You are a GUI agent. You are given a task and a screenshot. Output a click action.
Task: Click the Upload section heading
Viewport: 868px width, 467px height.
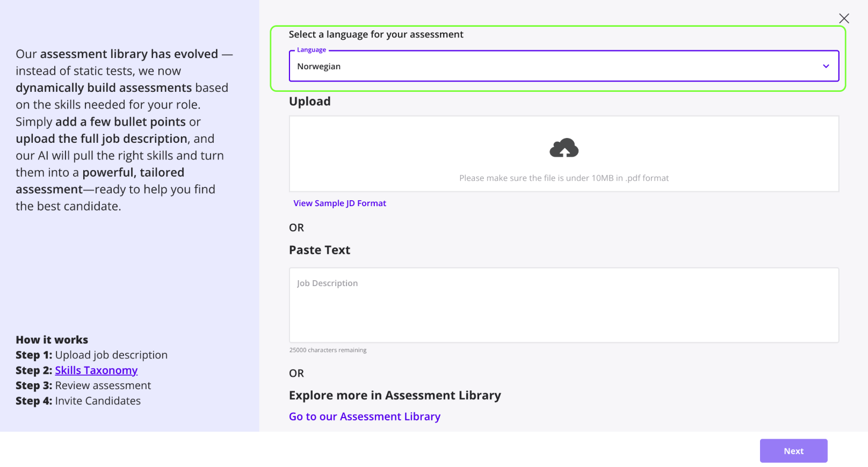[309, 101]
